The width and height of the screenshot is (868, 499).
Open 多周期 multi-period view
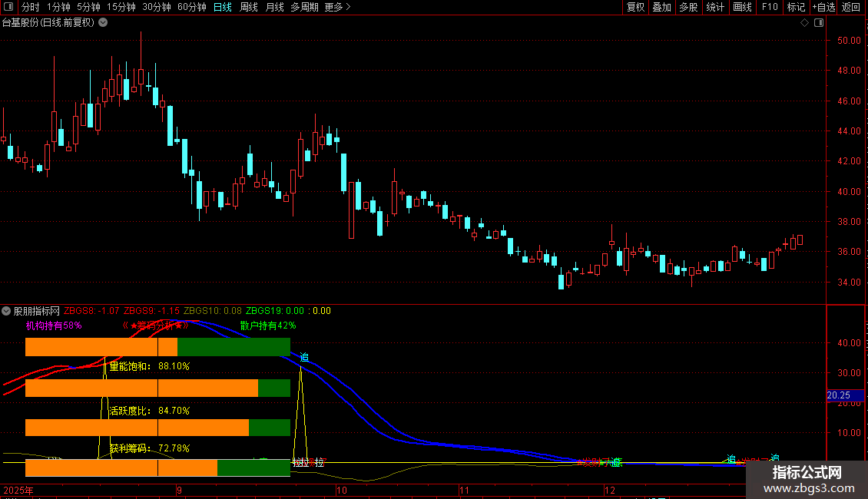click(304, 7)
